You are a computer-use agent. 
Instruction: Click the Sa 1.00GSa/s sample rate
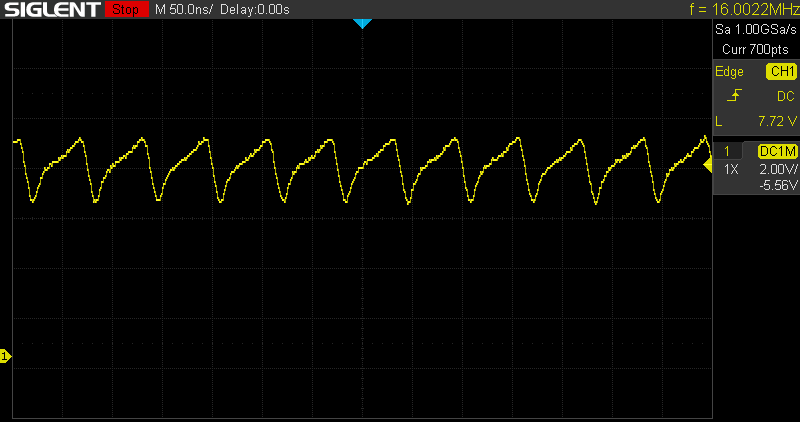pos(755,30)
